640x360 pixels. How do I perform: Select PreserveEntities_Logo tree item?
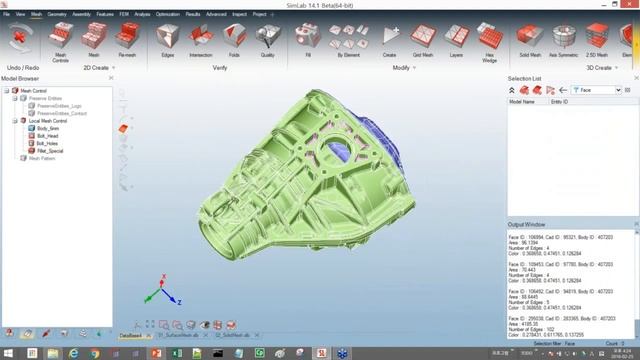(x=59, y=106)
